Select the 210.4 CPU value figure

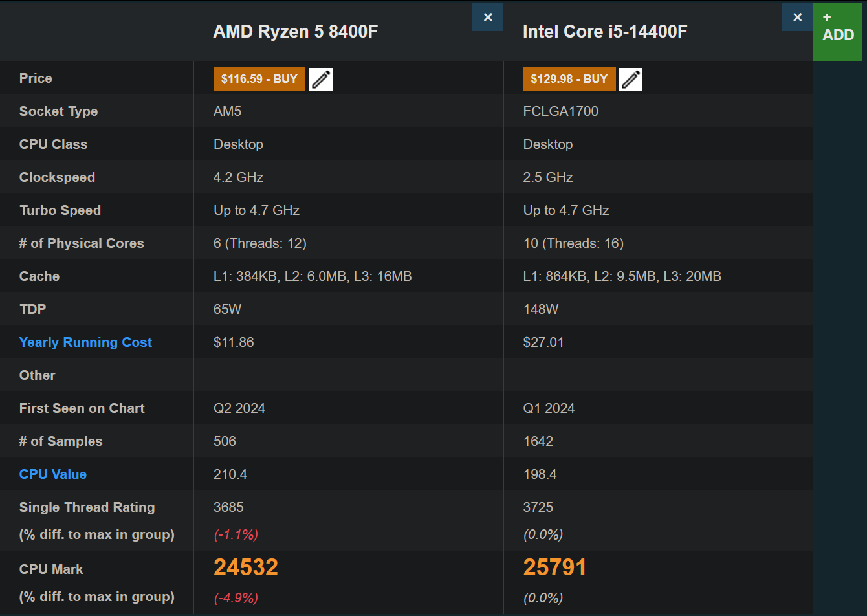(x=230, y=474)
